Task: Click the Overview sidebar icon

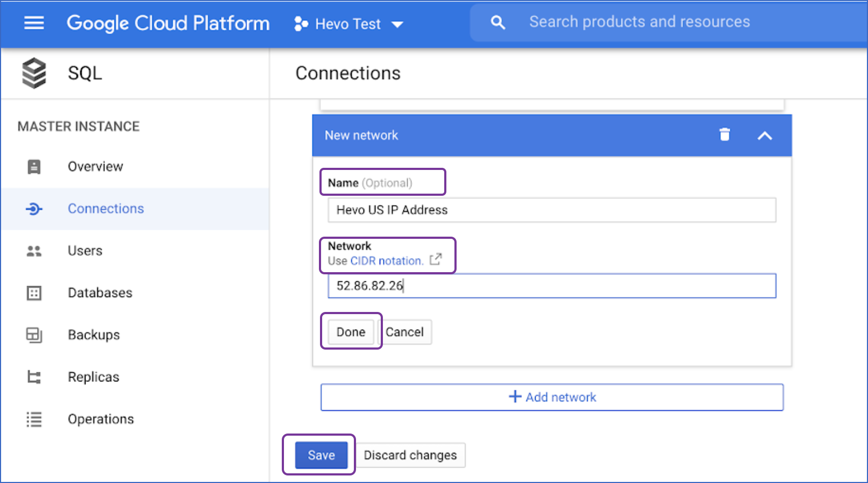Action: [x=34, y=167]
